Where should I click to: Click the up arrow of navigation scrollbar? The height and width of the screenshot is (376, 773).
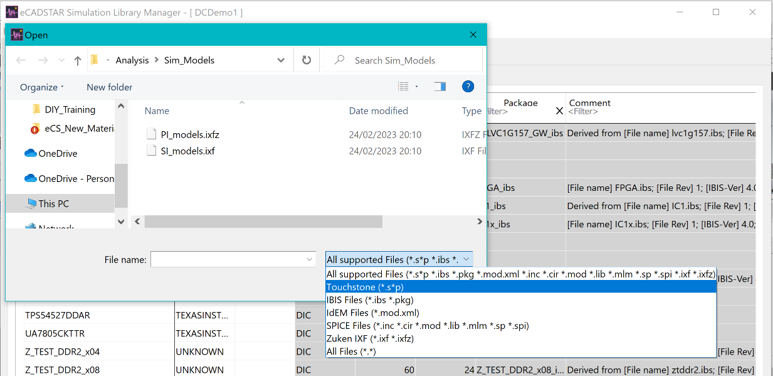tap(121, 105)
